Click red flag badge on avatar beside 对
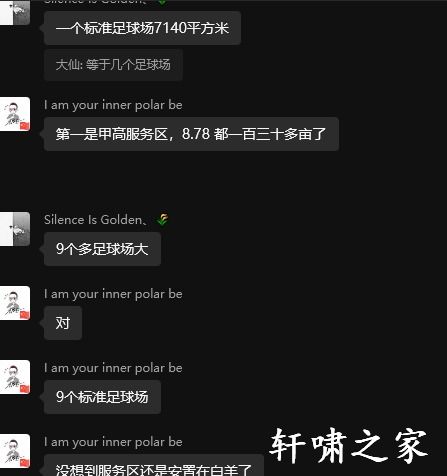447x476 pixels. (x=25, y=315)
